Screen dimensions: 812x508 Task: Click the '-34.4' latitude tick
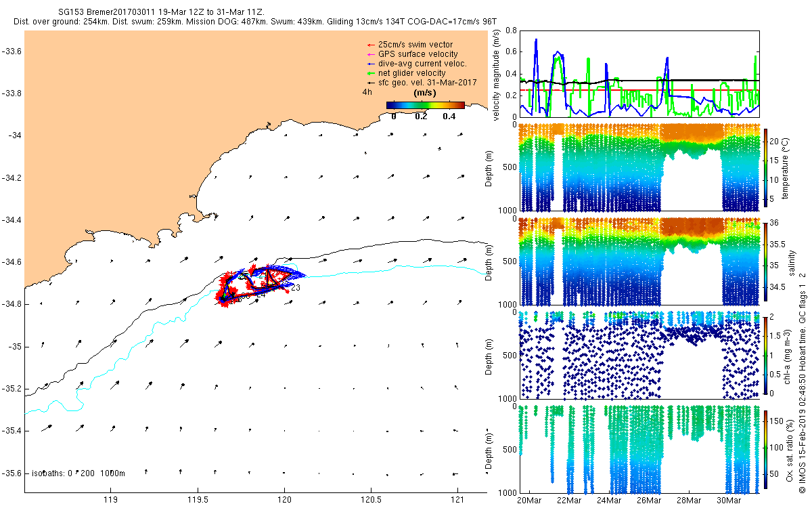point(12,220)
